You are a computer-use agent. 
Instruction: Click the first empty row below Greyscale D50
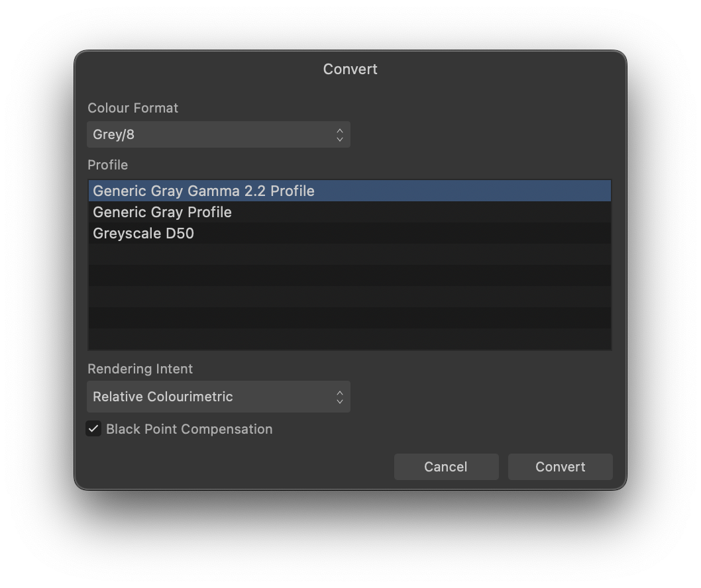tap(350, 255)
